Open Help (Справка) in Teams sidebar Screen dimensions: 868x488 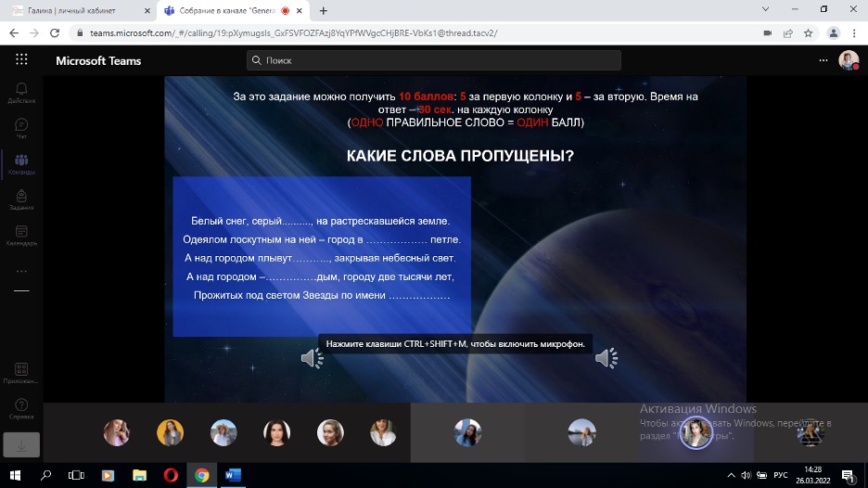click(x=20, y=409)
